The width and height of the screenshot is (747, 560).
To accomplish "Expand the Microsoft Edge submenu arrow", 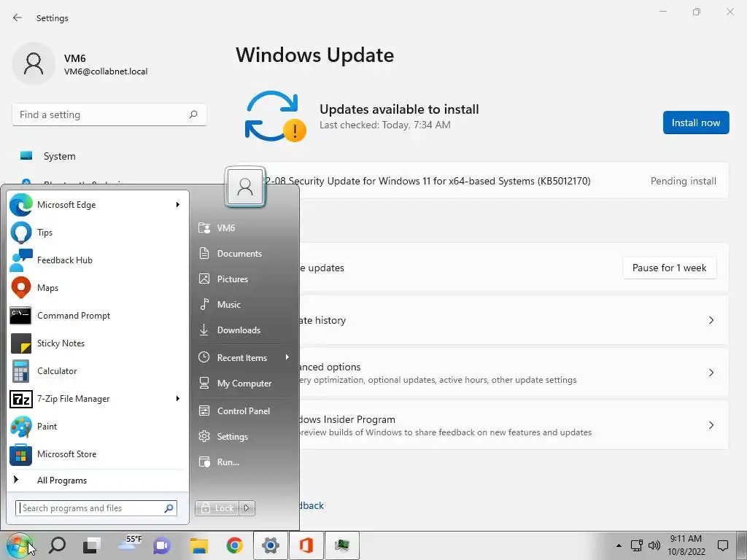I will coord(178,205).
